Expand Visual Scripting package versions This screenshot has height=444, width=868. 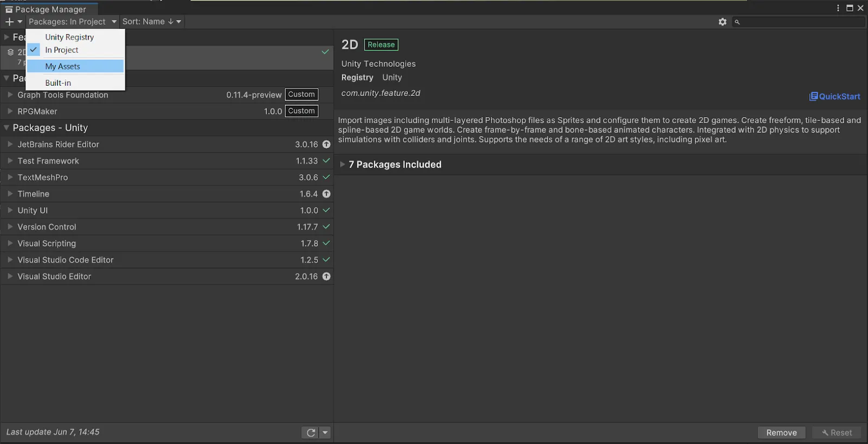pyautogui.click(x=10, y=243)
